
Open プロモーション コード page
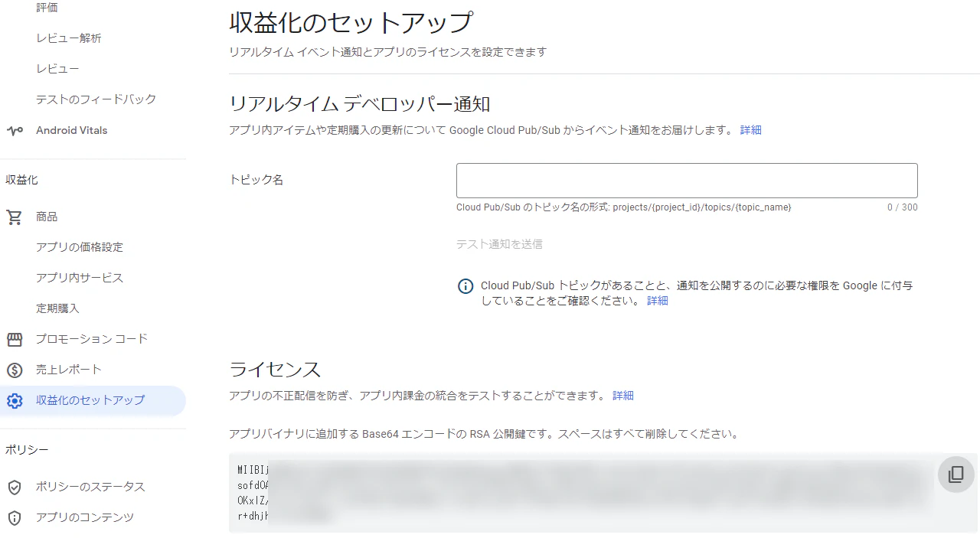point(92,339)
